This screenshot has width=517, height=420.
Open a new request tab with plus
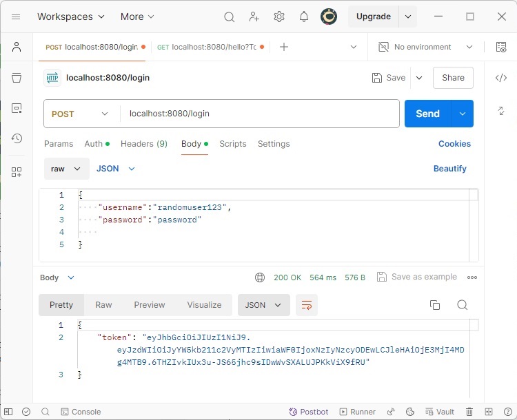[x=283, y=47]
